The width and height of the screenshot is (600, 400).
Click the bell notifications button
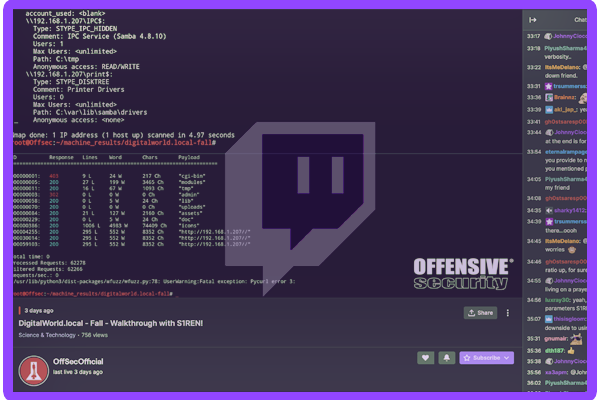(x=447, y=358)
